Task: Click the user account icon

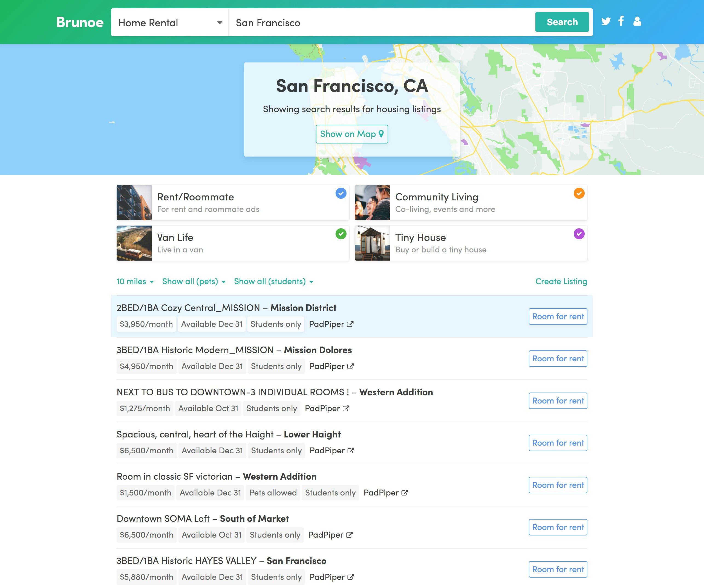Action: click(x=637, y=22)
